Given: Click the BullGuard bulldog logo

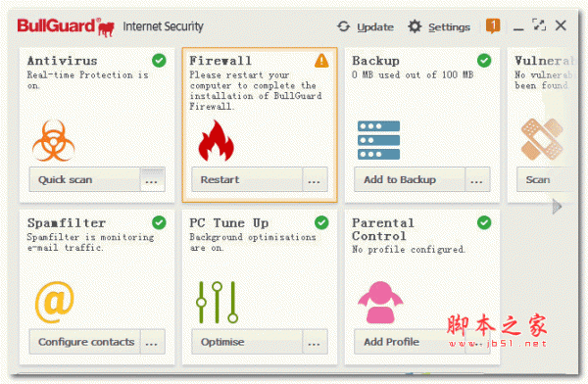Looking at the screenshot, I should (x=106, y=28).
